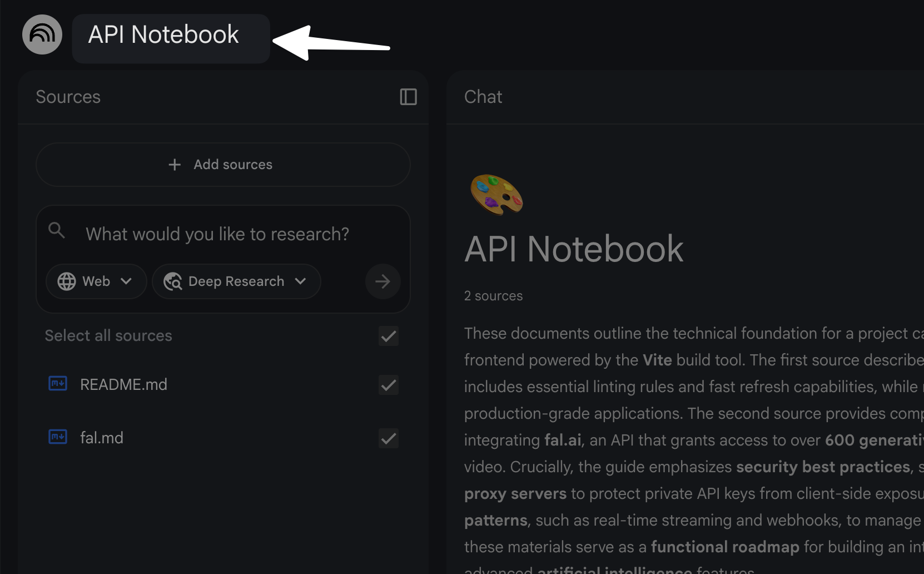Switch to the Chat panel
924x574 pixels.
click(x=483, y=96)
